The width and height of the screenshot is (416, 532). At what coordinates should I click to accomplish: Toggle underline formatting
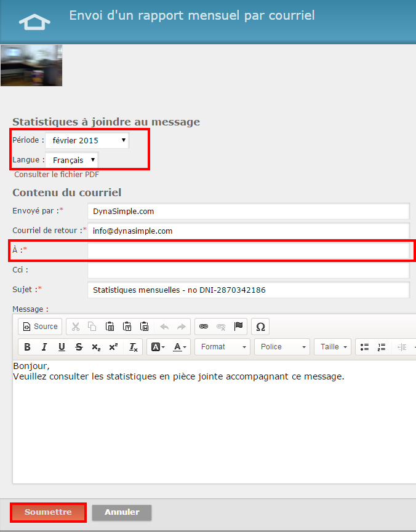62,347
